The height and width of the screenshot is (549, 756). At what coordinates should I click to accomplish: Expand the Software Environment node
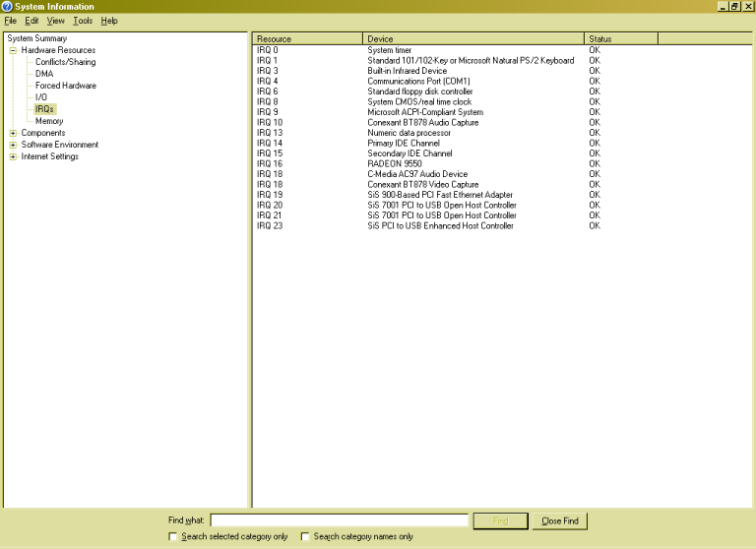click(13, 145)
